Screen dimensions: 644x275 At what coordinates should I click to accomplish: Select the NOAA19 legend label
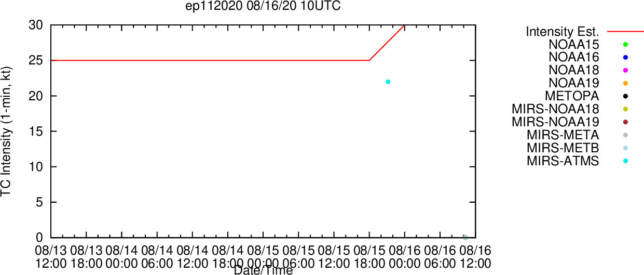[x=573, y=83]
